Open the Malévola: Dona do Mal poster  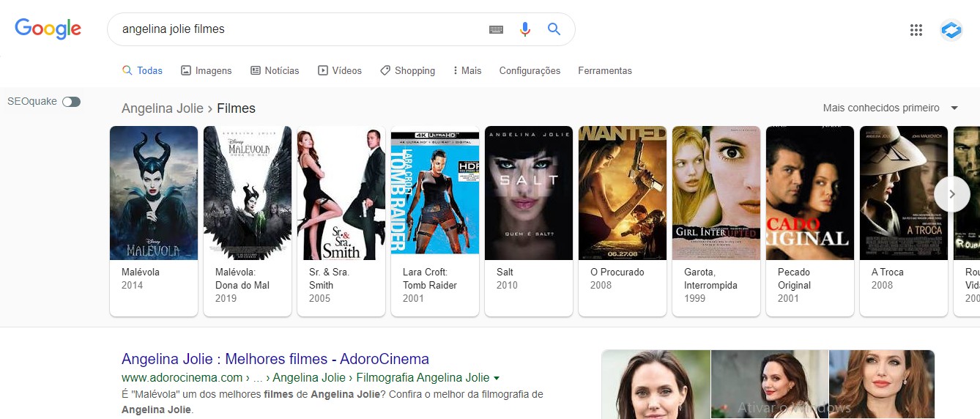pos(248,193)
